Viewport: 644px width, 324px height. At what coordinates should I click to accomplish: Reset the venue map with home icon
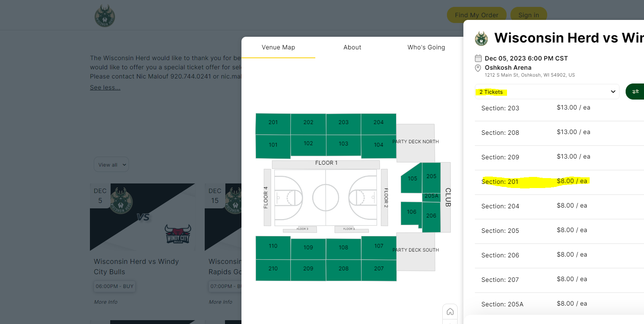(450, 312)
